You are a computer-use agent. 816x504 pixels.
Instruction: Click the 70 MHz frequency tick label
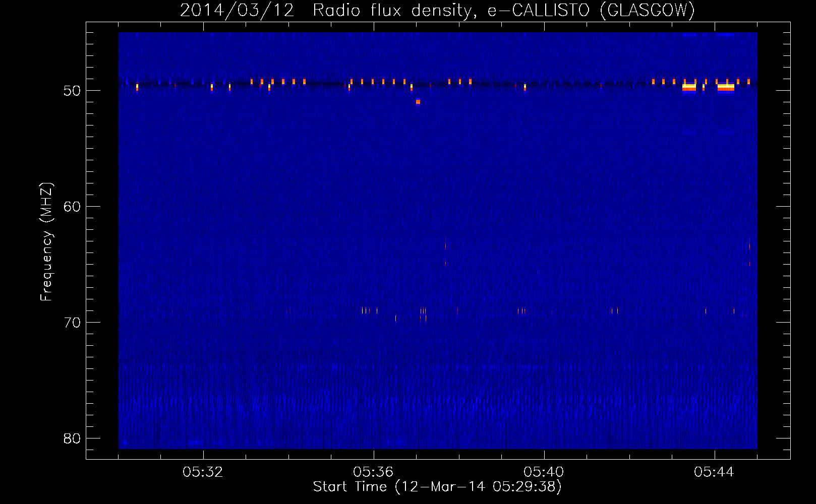[72, 323]
